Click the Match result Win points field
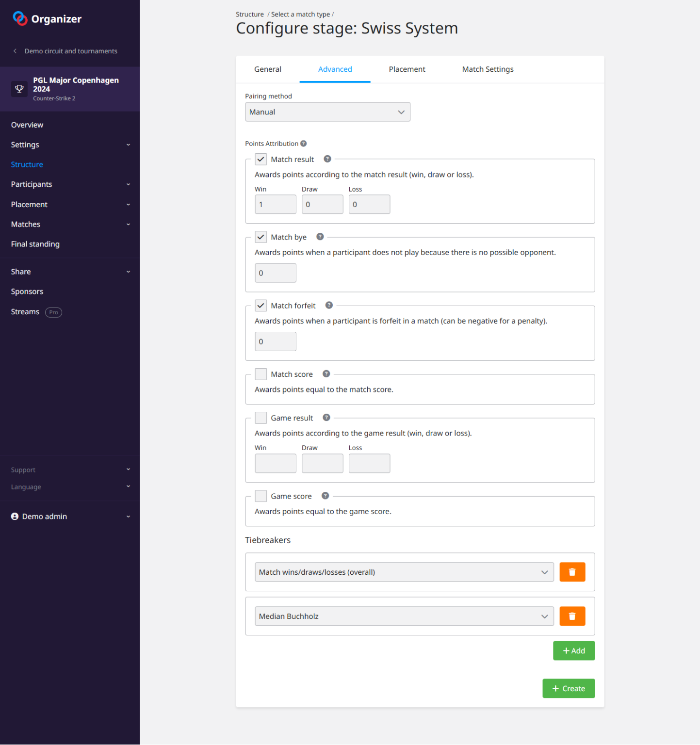Screen dimensions: 700x745 click(x=275, y=204)
